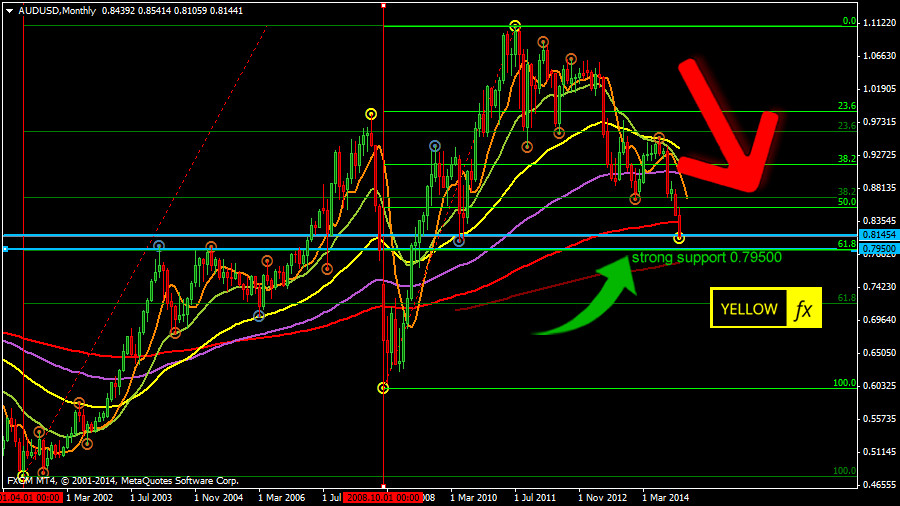The height and width of the screenshot is (506, 900).
Task: Click the yellow circle at 2008 low
Action: 383,387
